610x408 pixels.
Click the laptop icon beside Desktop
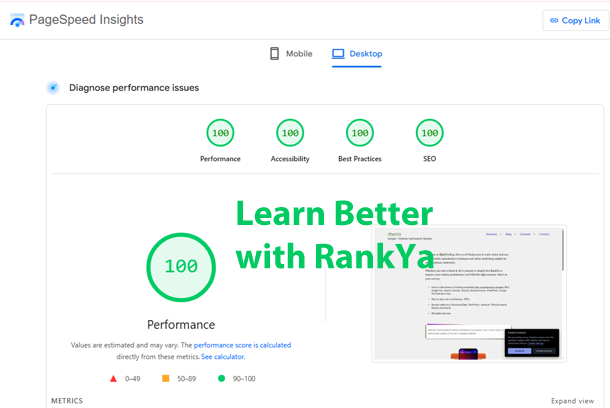click(338, 54)
